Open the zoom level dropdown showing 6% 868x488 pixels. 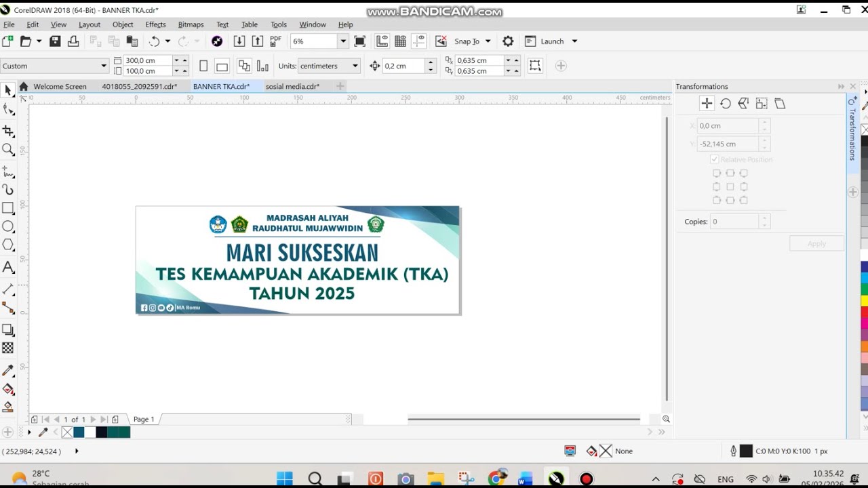click(x=343, y=41)
